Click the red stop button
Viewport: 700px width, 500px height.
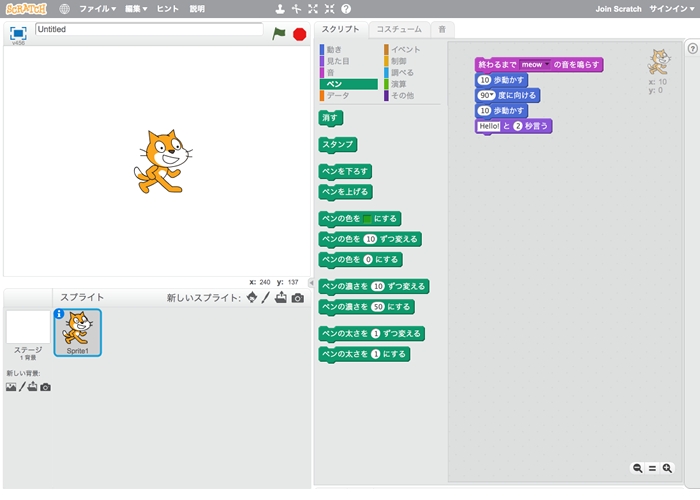tap(300, 34)
